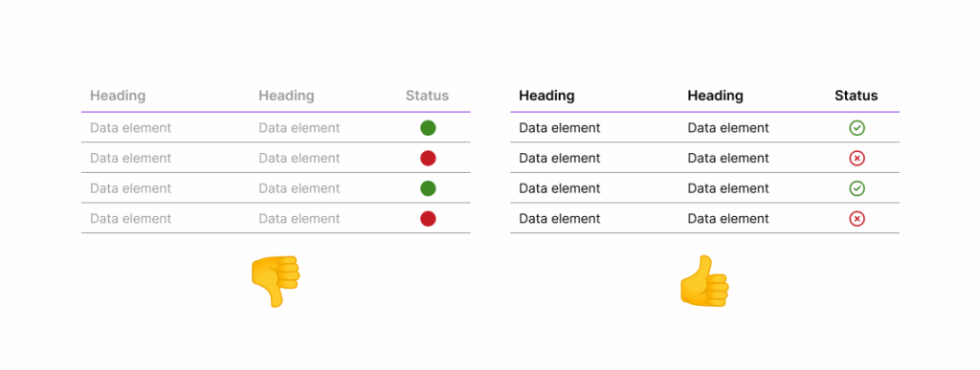Click the green dot in first left row
980x370 pixels.
(428, 128)
